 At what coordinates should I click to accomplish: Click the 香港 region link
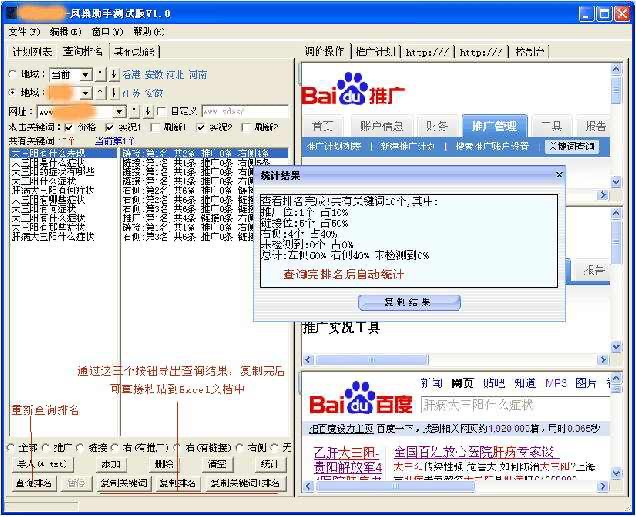point(131,74)
